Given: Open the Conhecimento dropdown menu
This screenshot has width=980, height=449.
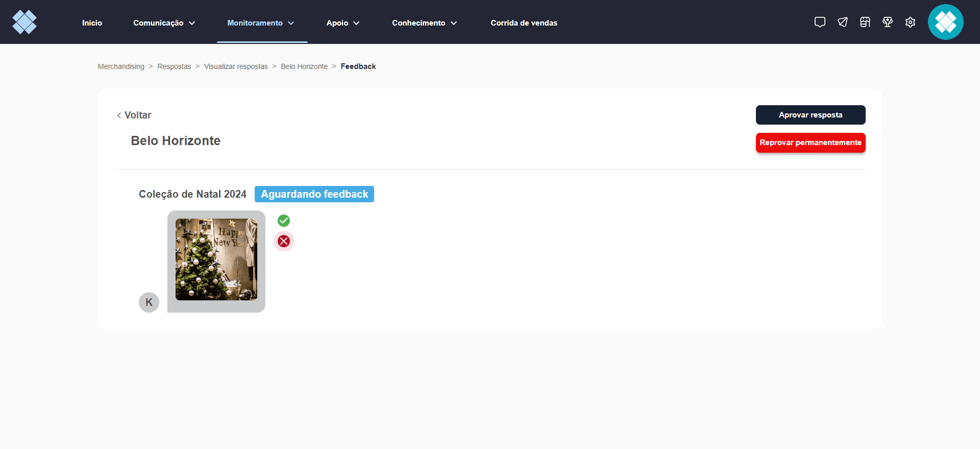Looking at the screenshot, I should (425, 23).
